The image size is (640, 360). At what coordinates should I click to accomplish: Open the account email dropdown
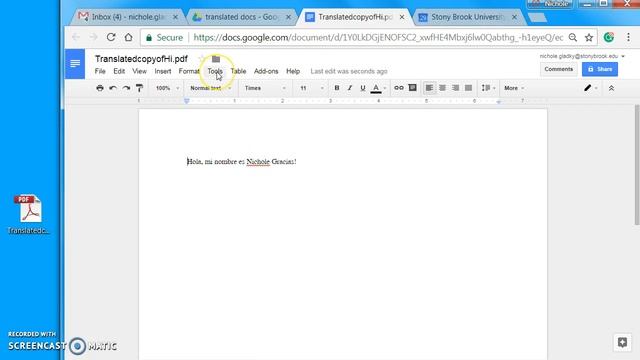[582, 56]
